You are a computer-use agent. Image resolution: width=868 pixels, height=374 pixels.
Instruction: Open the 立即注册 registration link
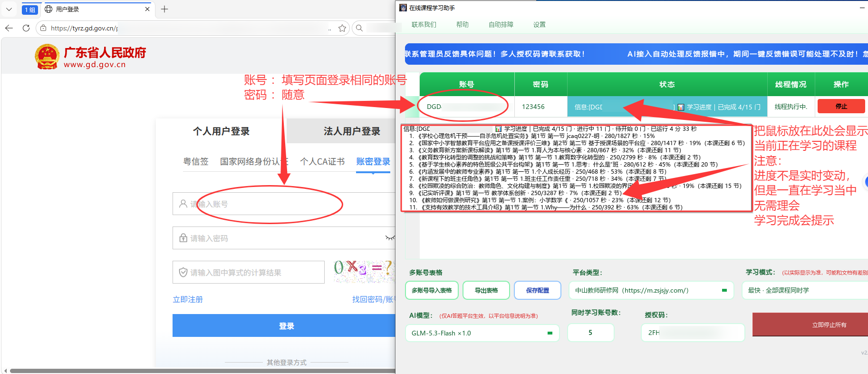[188, 299]
